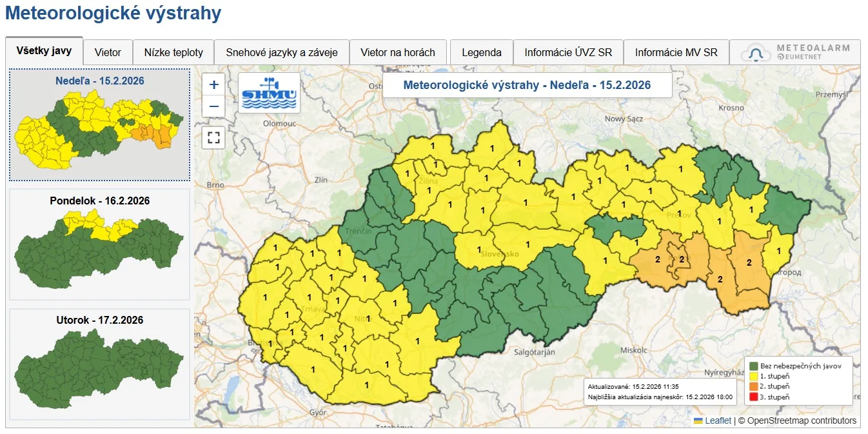The image size is (868, 434).
Task: Select Snehové jazyky a záveje tab
Action: pyautogui.click(x=282, y=53)
